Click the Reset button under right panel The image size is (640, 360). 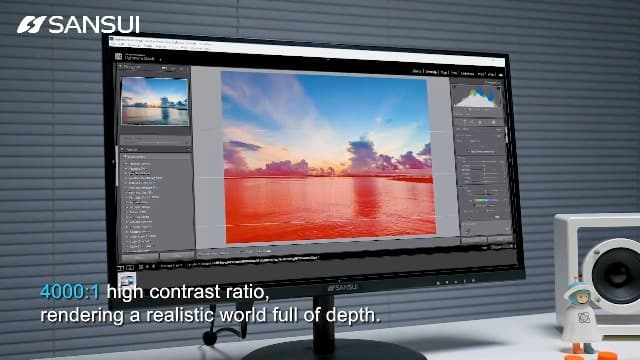(x=500, y=238)
